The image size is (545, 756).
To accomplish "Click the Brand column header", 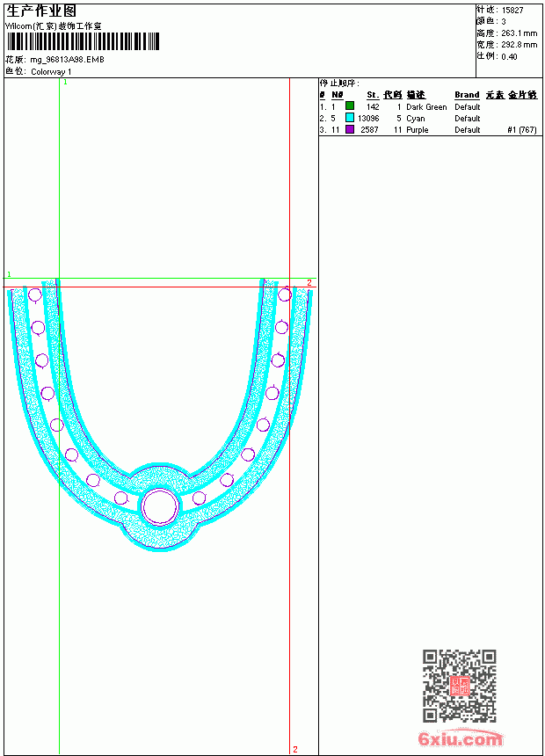I will (467, 95).
